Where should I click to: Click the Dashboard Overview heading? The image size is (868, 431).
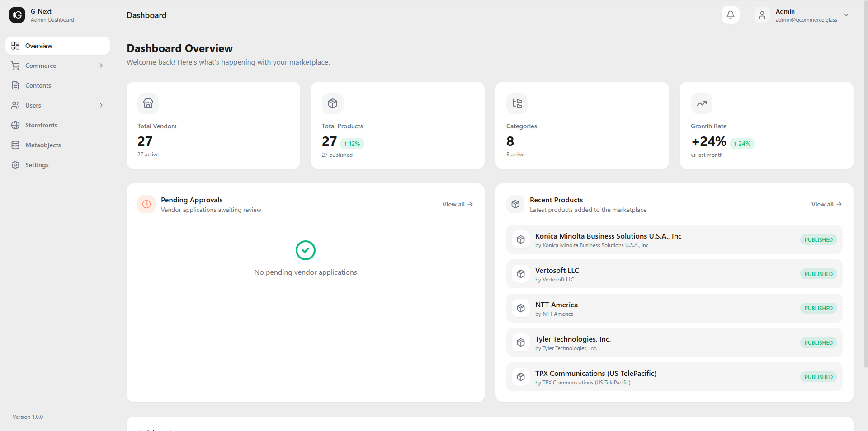click(179, 48)
